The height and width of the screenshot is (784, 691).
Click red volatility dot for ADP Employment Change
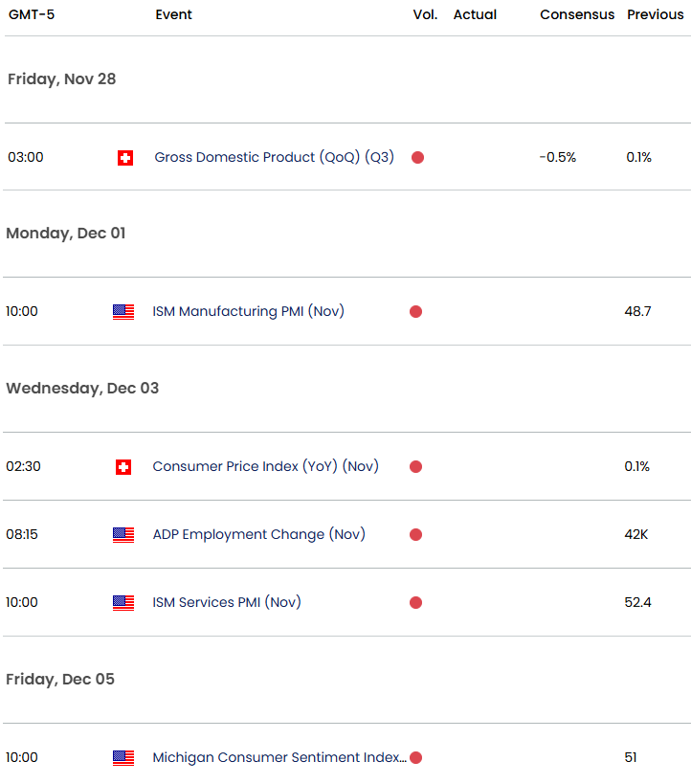tap(415, 535)
